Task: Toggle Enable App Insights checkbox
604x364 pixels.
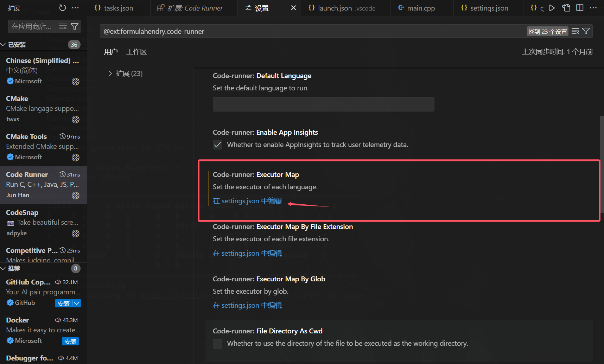Action: click(x=218, y=145)
